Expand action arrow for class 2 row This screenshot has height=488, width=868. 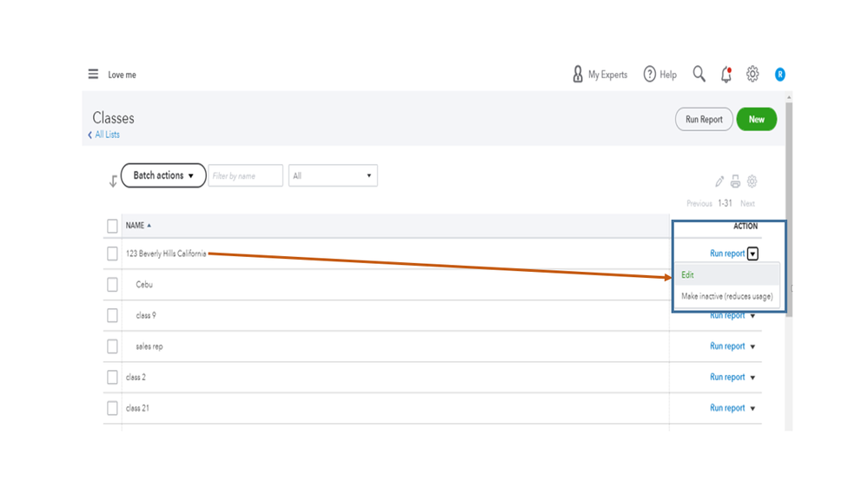[752, 378]
